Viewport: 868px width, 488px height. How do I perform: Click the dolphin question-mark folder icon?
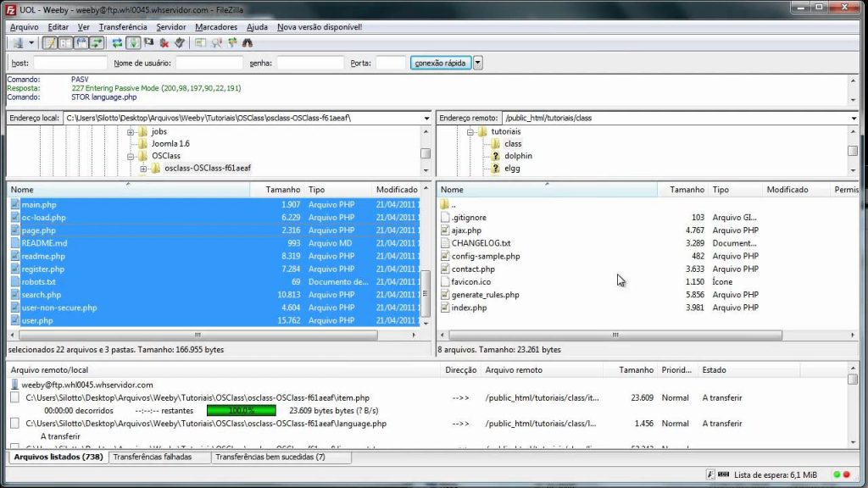pos(495,156)
